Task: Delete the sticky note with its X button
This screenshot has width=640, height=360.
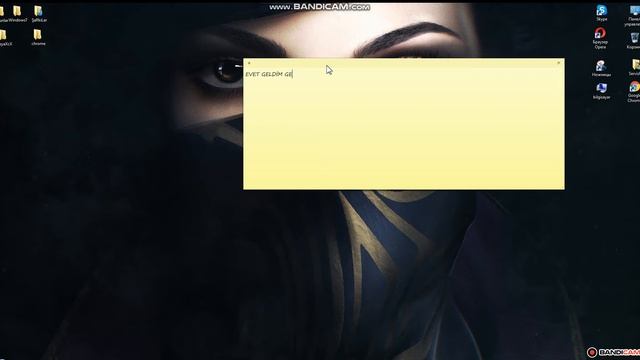Action: click(x=559, y=63)
